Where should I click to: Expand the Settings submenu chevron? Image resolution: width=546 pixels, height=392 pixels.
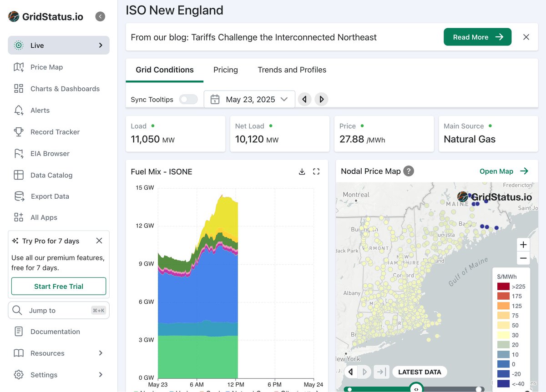click(x=101, y=375)
